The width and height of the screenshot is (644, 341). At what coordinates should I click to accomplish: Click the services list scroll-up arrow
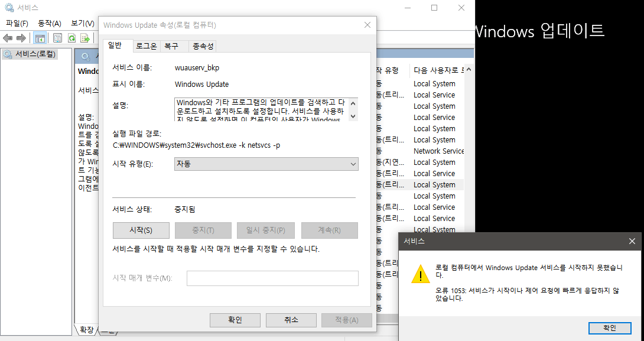coord(469,70)
